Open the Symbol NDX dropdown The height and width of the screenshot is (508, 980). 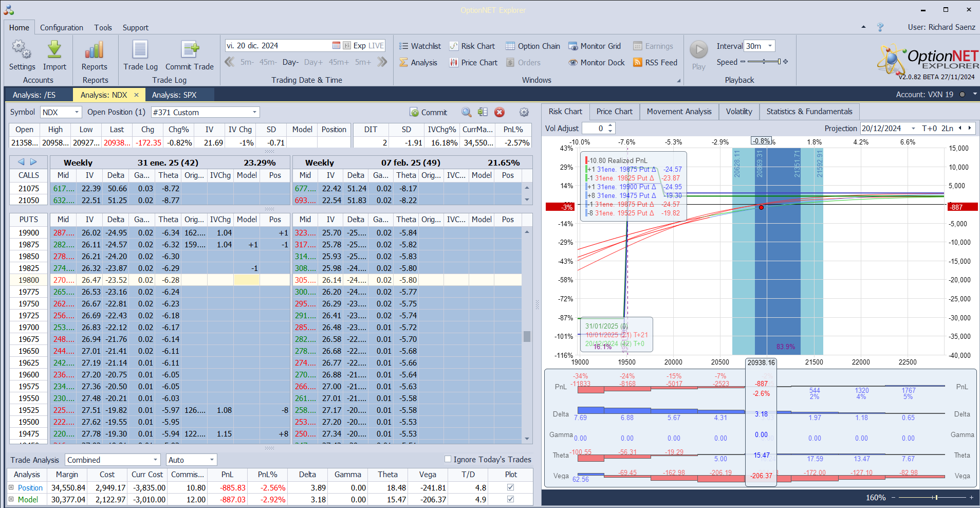click(x=77, y=112)
